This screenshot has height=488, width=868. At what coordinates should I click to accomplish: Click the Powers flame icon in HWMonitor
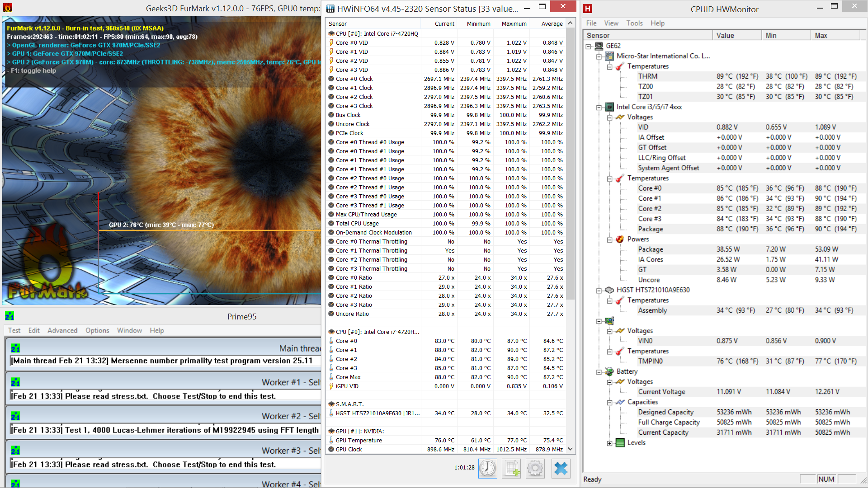[620, 239]
